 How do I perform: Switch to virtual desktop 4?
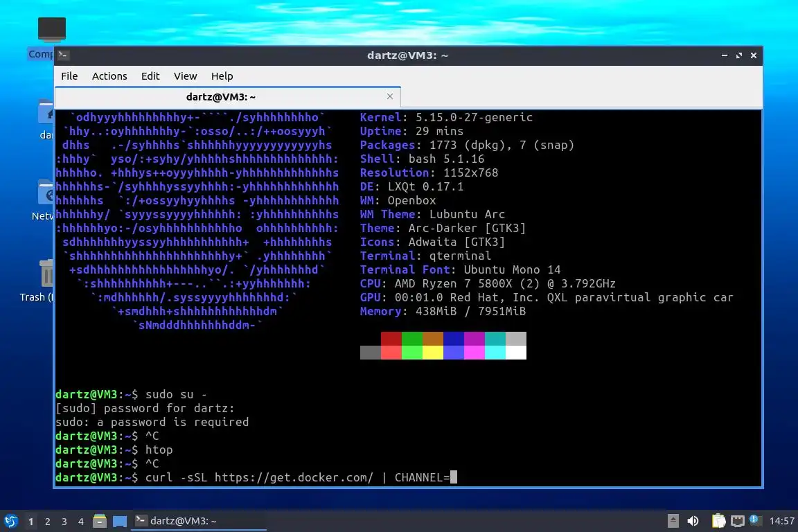(x=81, y=522)
